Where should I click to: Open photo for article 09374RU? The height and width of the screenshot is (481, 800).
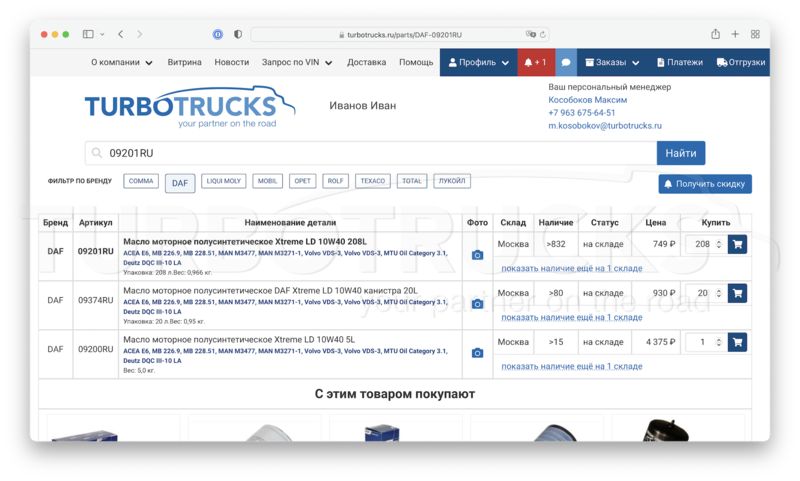coord(477,304)
